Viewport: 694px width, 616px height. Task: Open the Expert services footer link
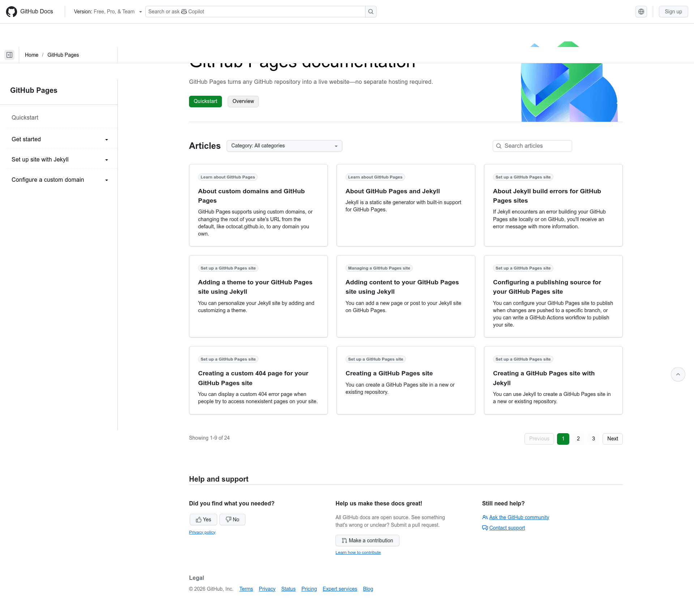tap(340, 589)
